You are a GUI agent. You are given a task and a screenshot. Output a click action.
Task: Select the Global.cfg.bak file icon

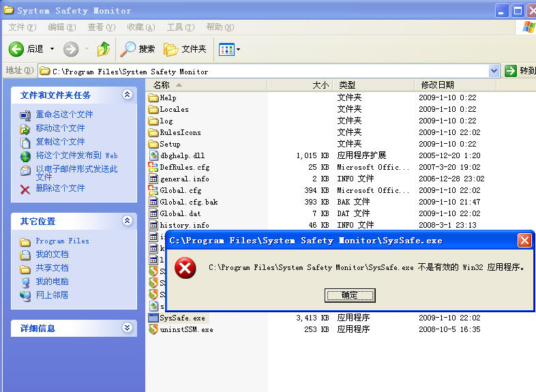[153, 202]
